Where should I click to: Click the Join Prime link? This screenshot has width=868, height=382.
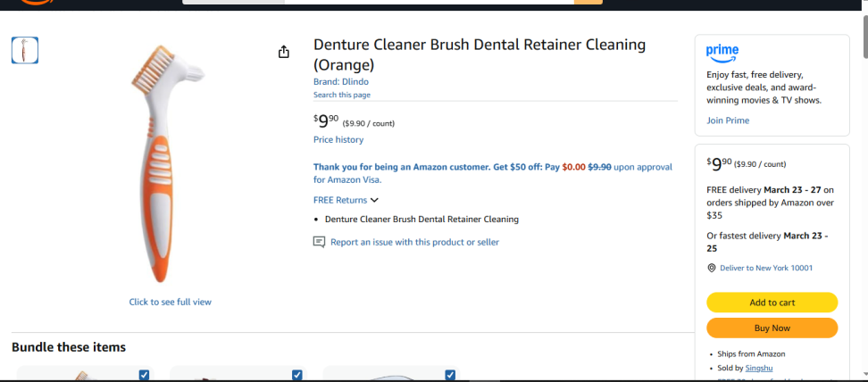(x=728, y=120)
